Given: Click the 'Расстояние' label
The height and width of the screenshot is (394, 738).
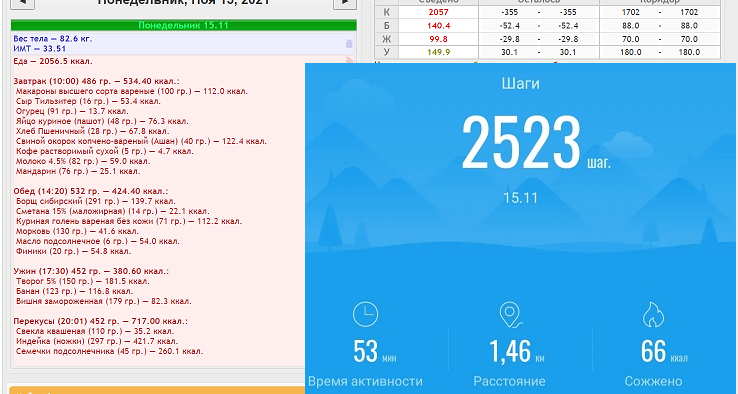Looking at the screenshot, I should tap(509, 381).
